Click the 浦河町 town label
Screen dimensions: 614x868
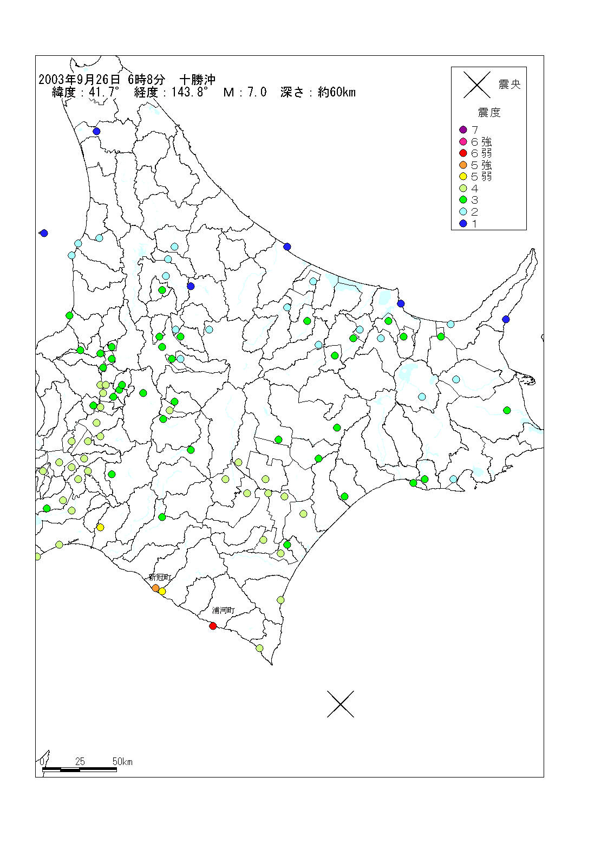(223, 610)
